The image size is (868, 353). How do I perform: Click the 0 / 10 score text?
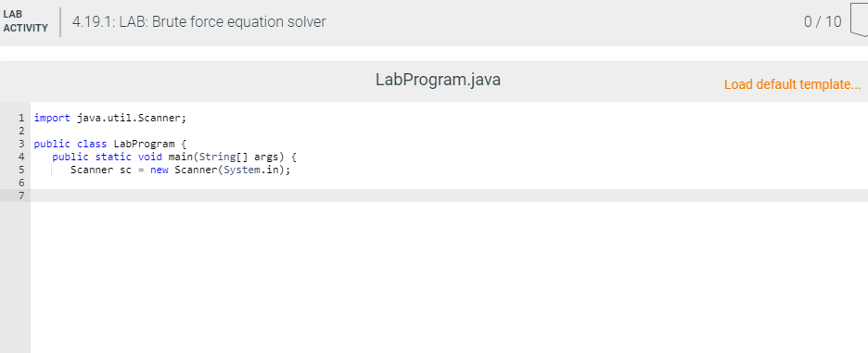coord(823,22)
